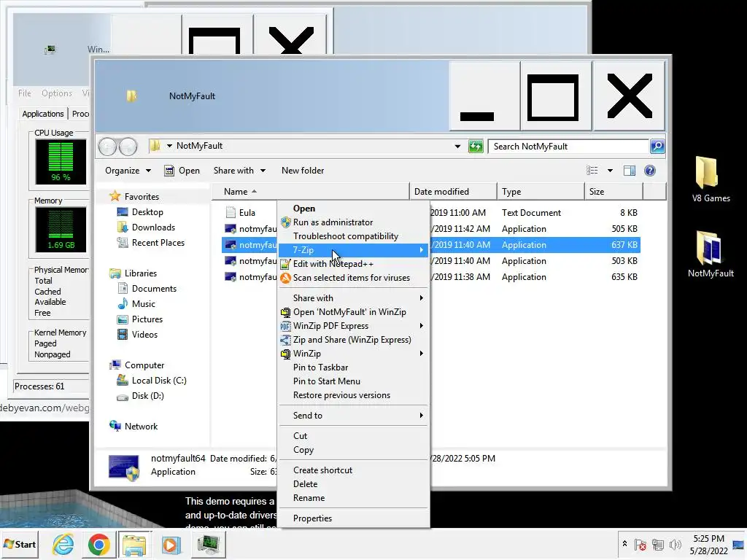
Task: Click the NotMyFault folder icon on desktop
Action: point(711,248)
